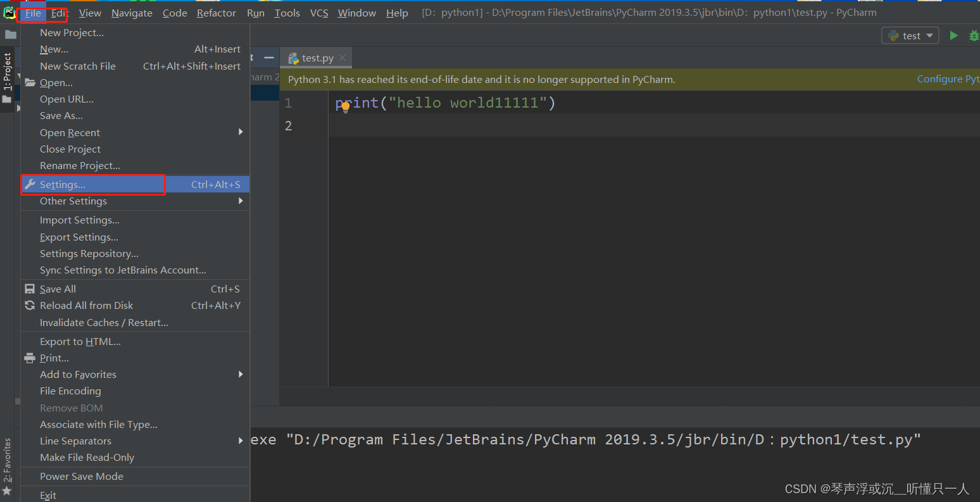Image resolution: width=980 pixels, height=502 pixels.
Task: Open the Help menu
Action: (x=397, y=13)
